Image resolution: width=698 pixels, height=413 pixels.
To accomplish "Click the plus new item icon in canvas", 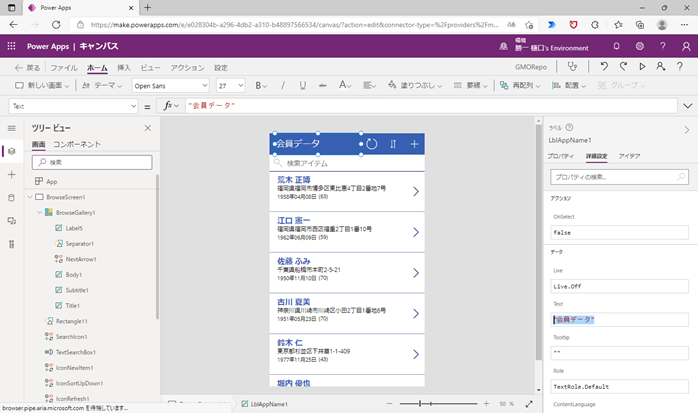I will (414, 144).
